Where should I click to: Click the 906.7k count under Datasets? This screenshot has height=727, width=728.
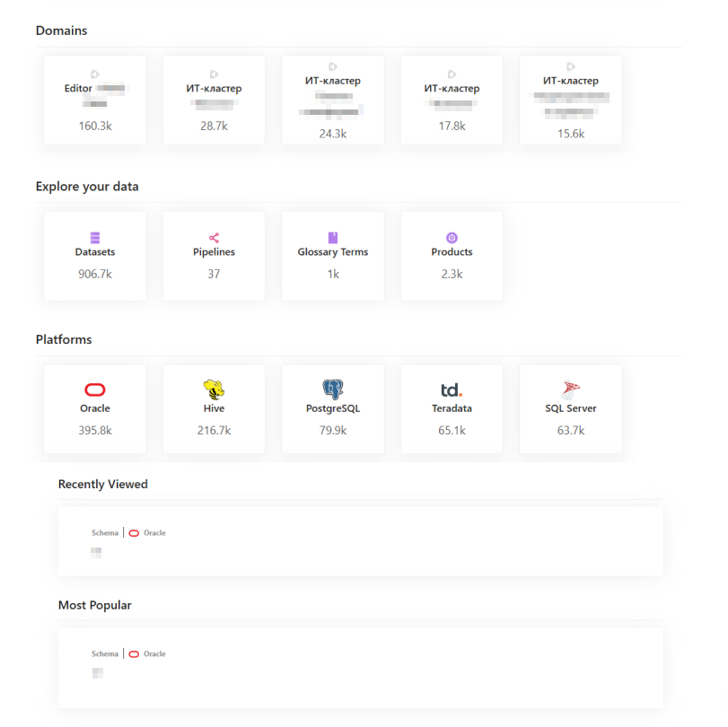tap(94, 274)
